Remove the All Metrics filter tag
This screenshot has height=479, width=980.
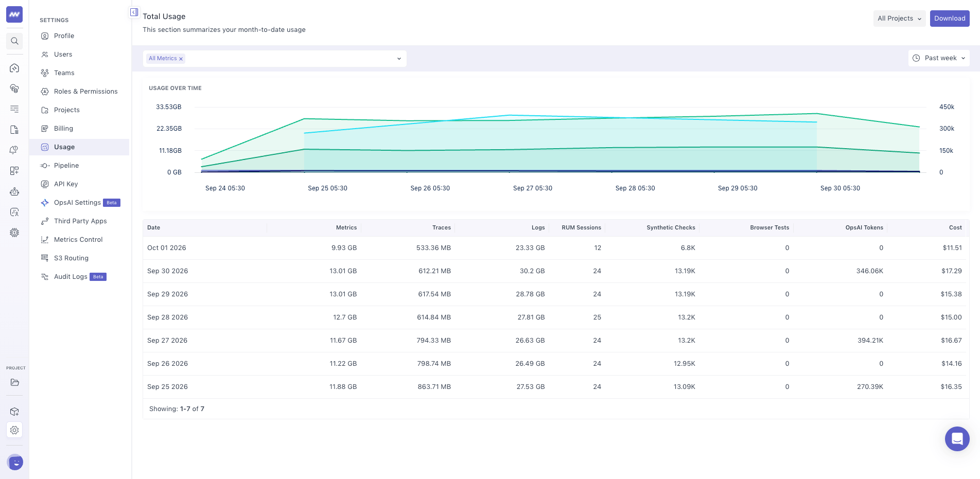click(181, 59)
